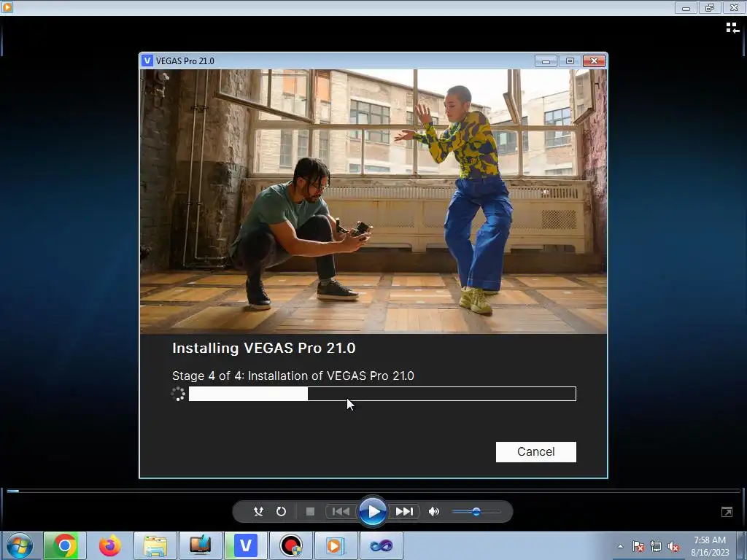This screenshot has height=560, width=747.
Task: Open the clock showing 7:58 AM
Action: point(710,546)
